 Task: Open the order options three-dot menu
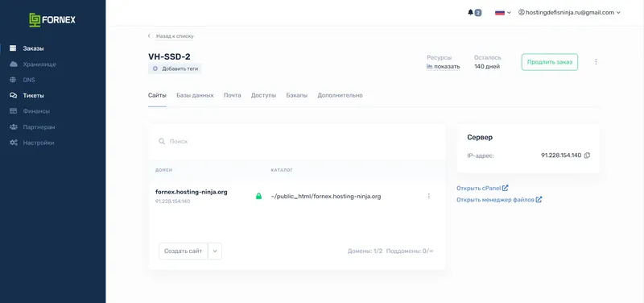click(x=596, y=62)
